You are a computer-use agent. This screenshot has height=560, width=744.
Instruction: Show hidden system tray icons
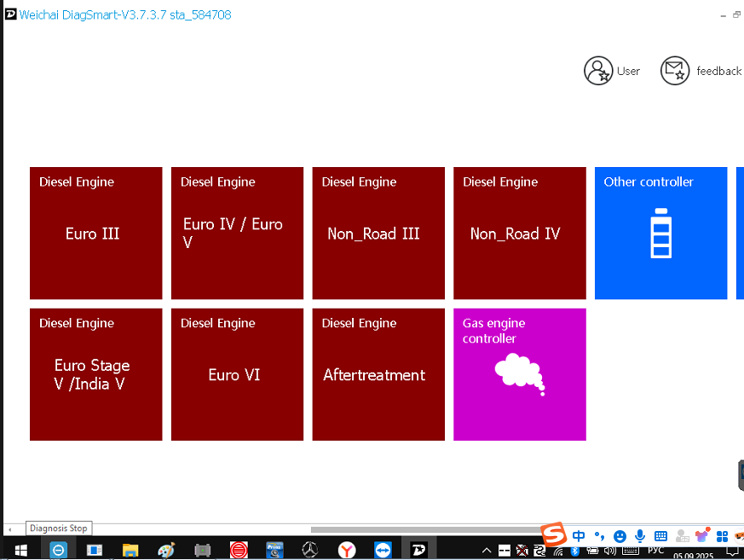pyautogui.click(x=487, y=551)
